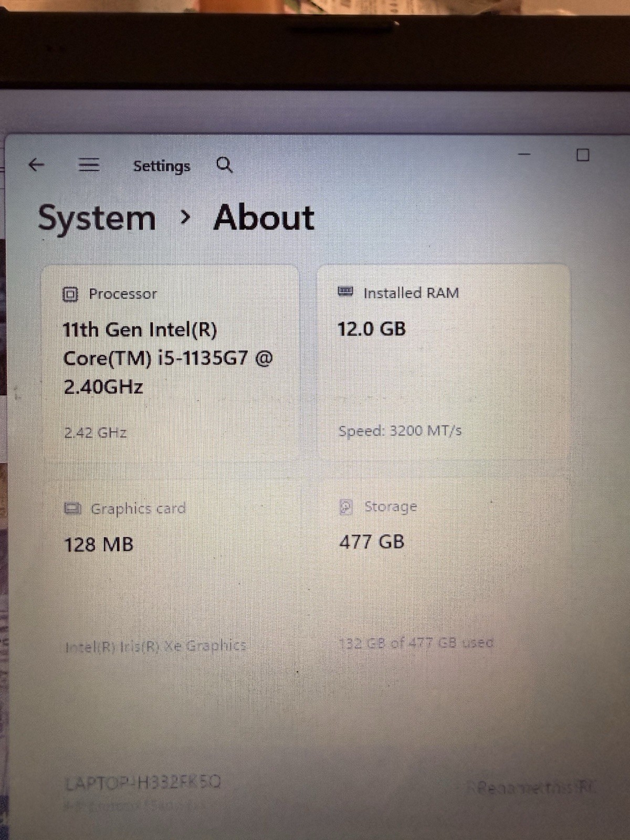Click the Graphics card icon

click(72, 508)
